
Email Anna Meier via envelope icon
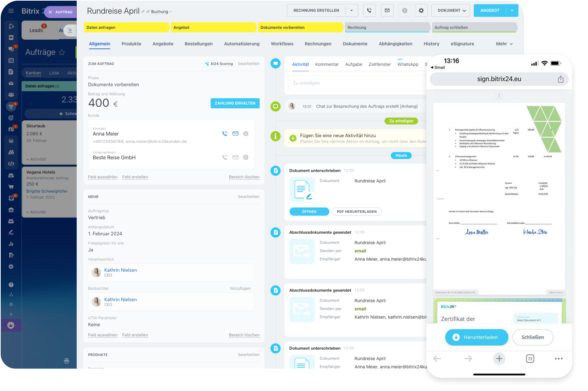[x=235, y=133]
